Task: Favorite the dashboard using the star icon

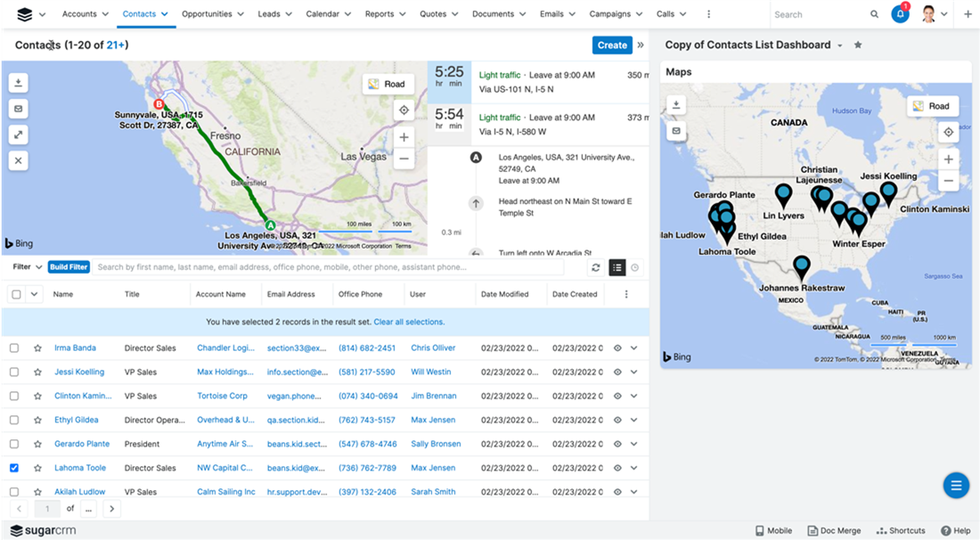Action: pyautogui.click(x=858, y=45)
